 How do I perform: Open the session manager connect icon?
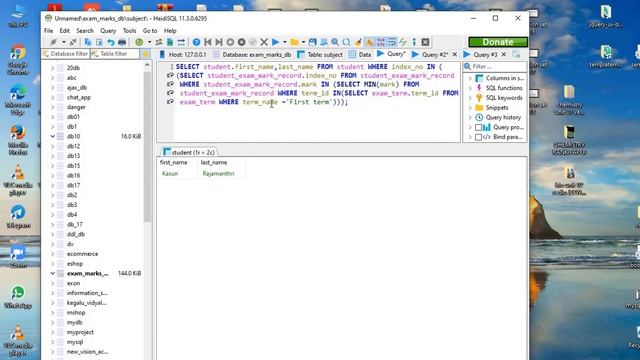53,42
